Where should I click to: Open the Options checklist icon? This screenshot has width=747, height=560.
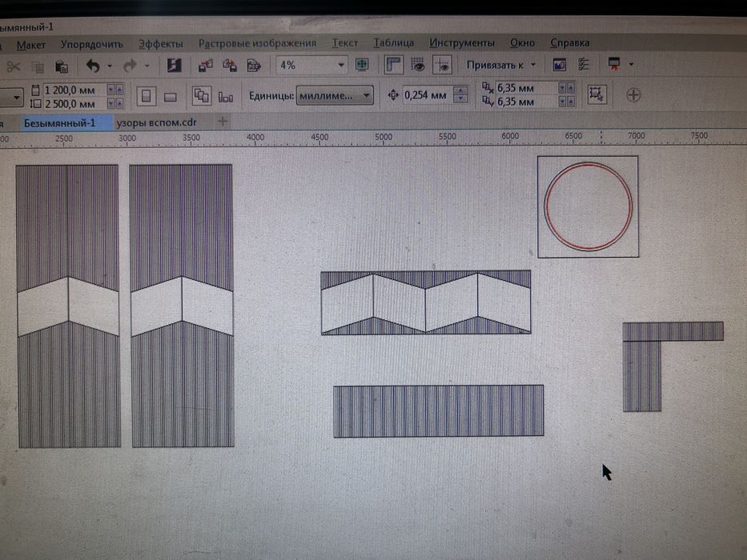[x=584, y=64]
